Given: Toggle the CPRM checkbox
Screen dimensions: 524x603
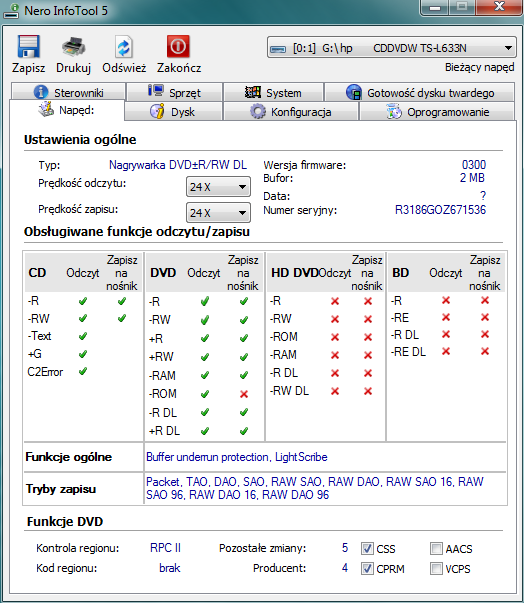Looking at the screenshot, I should (367, 568).
